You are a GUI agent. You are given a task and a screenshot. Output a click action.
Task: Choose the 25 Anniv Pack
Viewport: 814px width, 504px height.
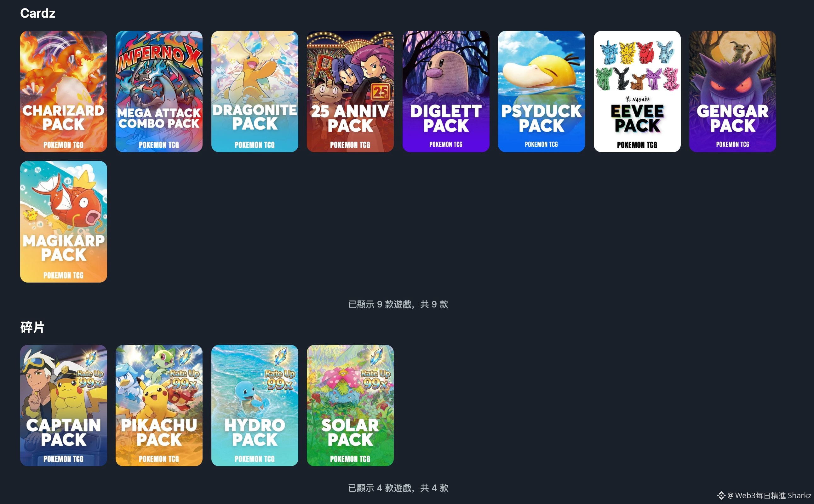tap(350, 91)
